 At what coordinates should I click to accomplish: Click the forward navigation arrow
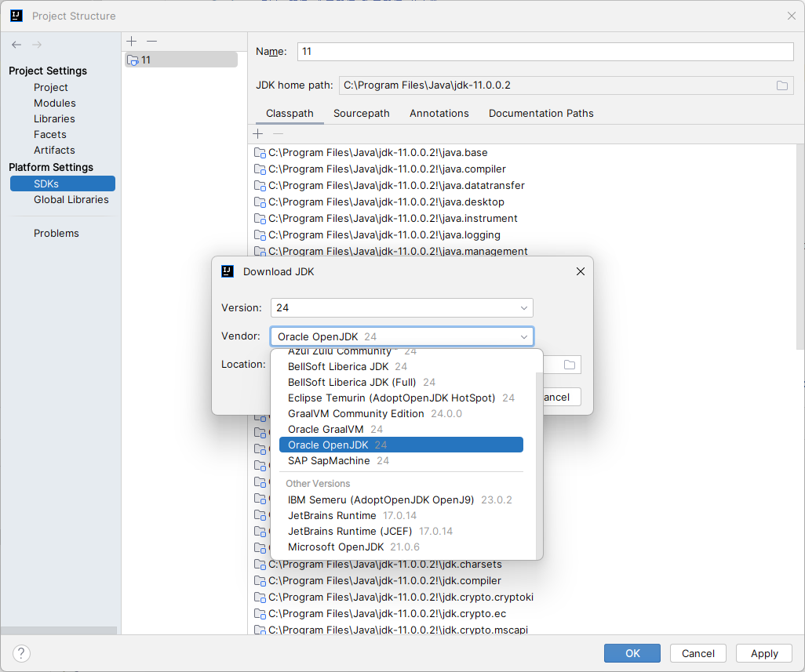(37, 45)
